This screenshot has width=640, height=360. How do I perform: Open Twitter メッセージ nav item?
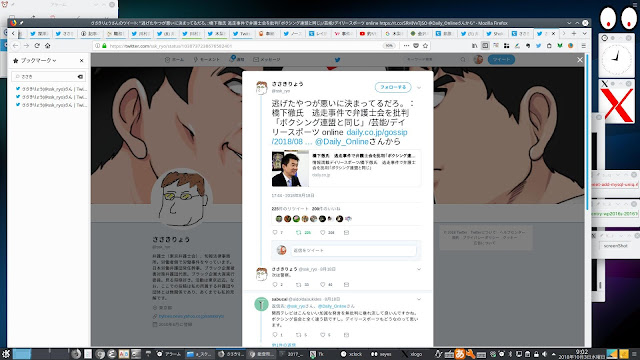(x=267, y=60)
